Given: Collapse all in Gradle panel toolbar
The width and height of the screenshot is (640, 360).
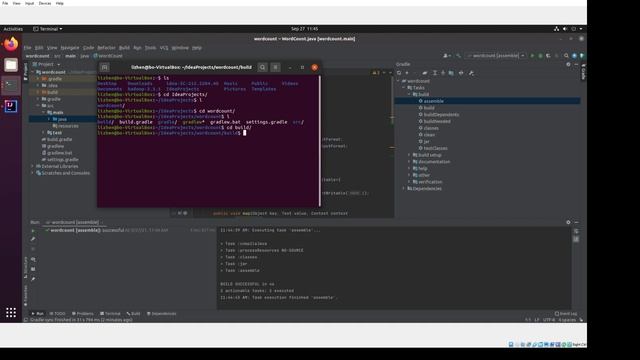Looking at the screenshot, I should 443,73.
